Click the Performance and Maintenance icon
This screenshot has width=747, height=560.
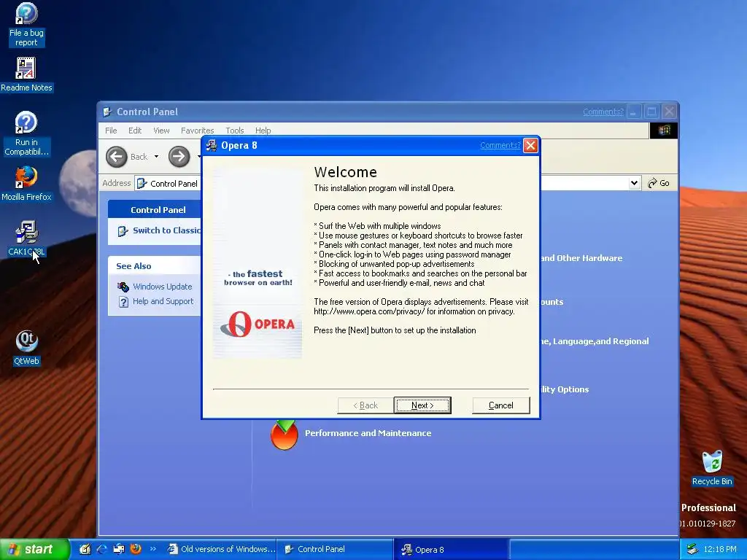[285, 435]
